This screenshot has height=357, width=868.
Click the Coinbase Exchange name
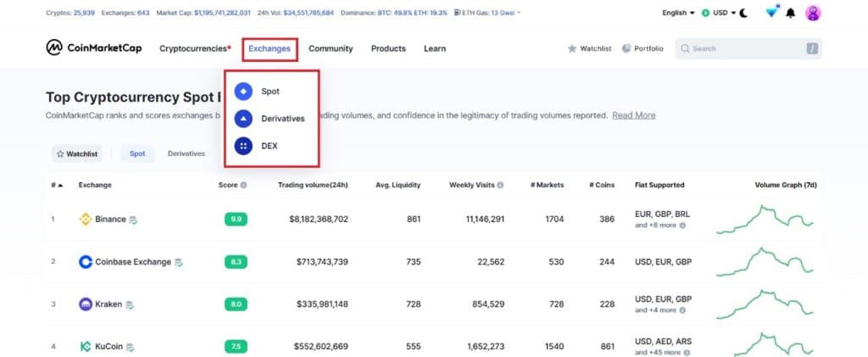pos(133,262)
